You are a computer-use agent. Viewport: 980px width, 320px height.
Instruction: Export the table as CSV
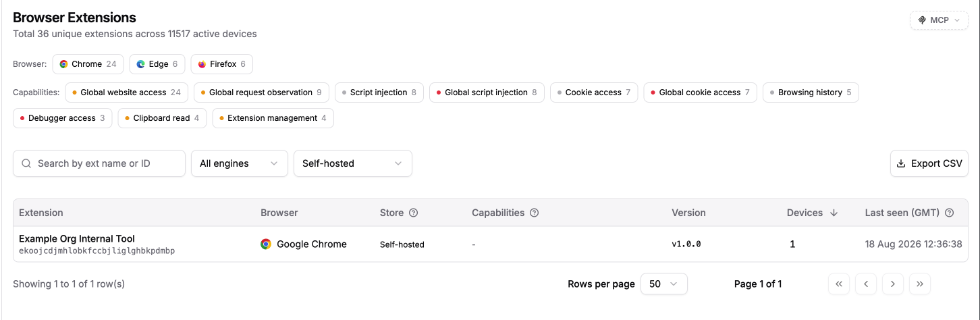pos(929,163)
